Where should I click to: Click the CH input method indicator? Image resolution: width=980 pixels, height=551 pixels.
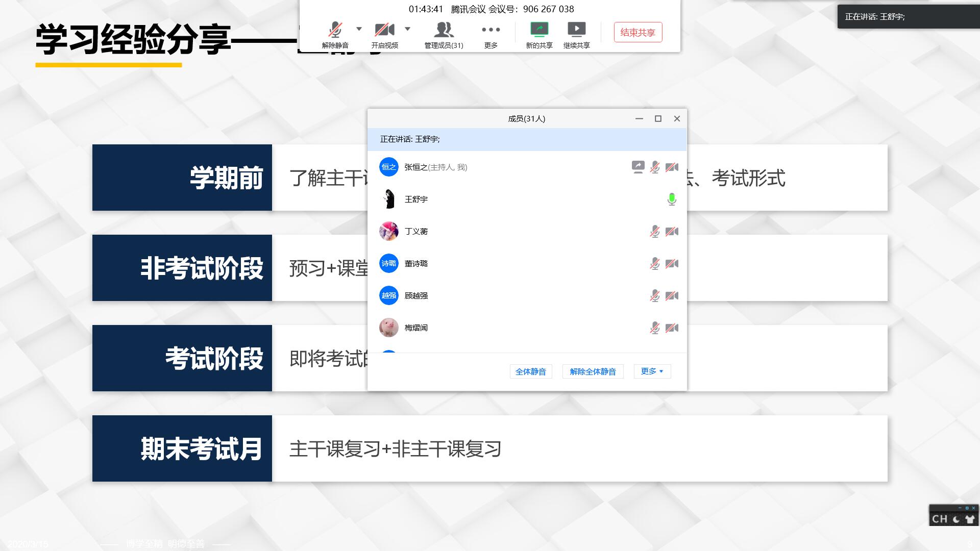pyautogui.click(x=939, y=519)
